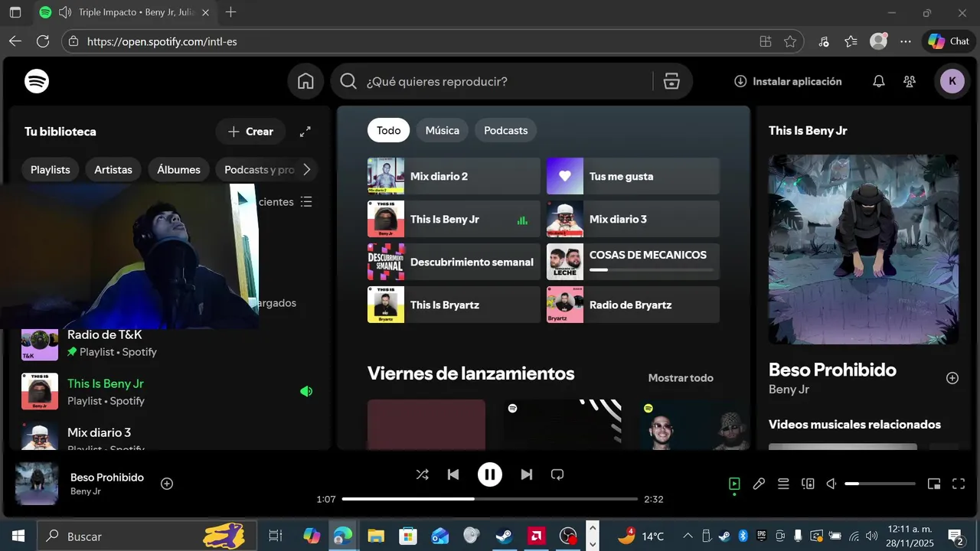The width and height of the screenshot is (980, 551).
Task: Add Beso Prohibido to liked songs in player bar
Action: coord(167,484)
